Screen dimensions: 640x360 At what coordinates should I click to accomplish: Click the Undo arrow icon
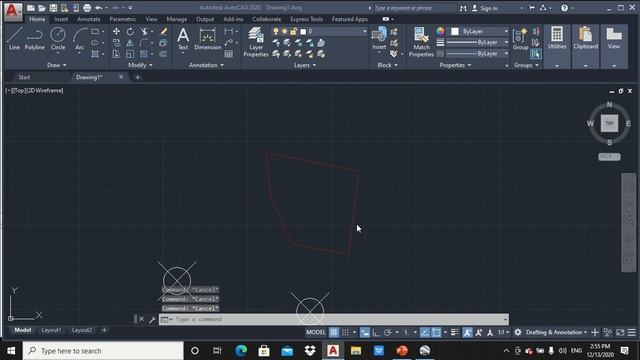(98, 8)
